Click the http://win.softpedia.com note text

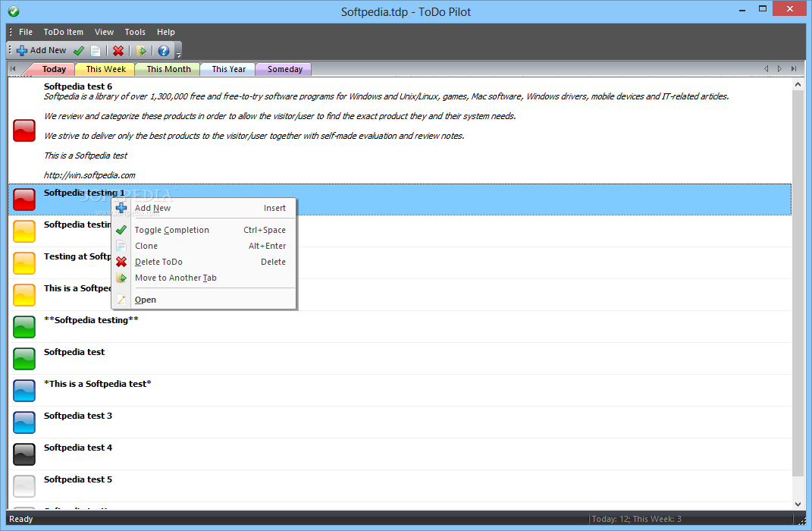point(89,175)
